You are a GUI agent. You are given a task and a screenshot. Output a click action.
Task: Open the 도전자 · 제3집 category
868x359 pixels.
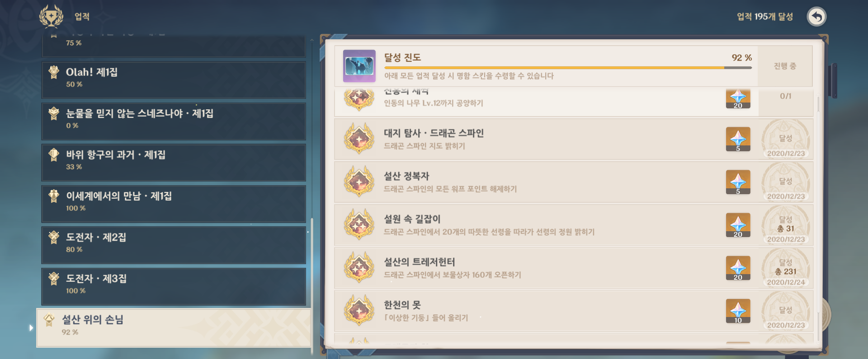tap(174, 286)
